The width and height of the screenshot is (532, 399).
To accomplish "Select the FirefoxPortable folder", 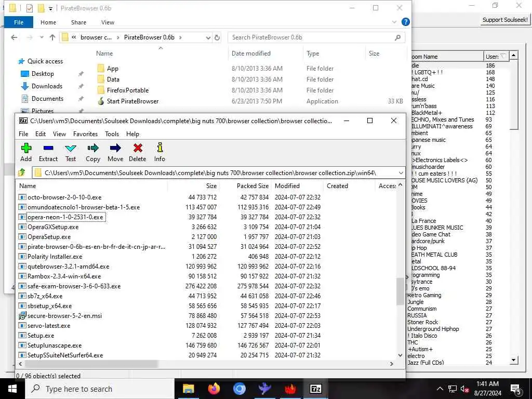I will coord(128,90).
